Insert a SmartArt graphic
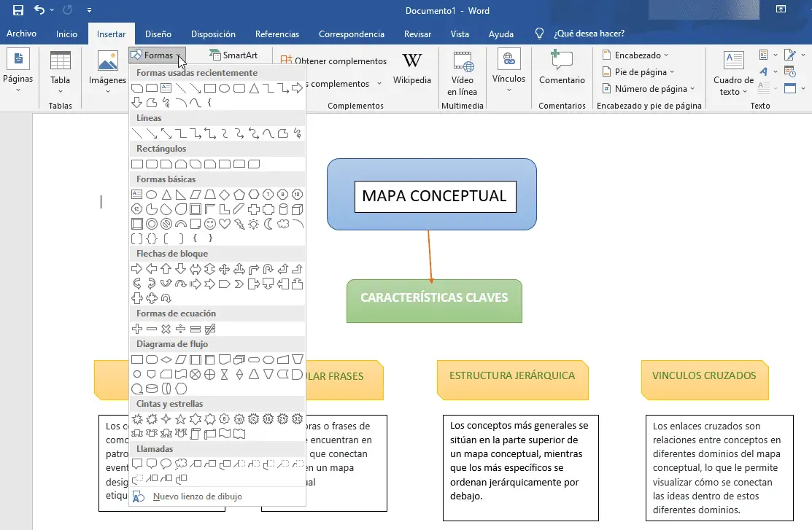Screen dimensions: 812x530 click(233, 55)
